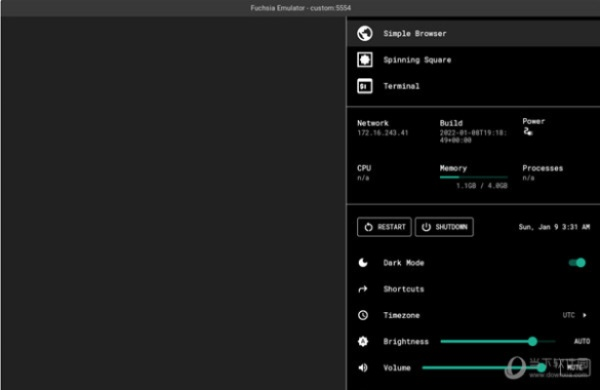This screenshot has width=600, height=390.
Task: Click the Shortcuts arrow icon
Action: (x=363, y=289)
